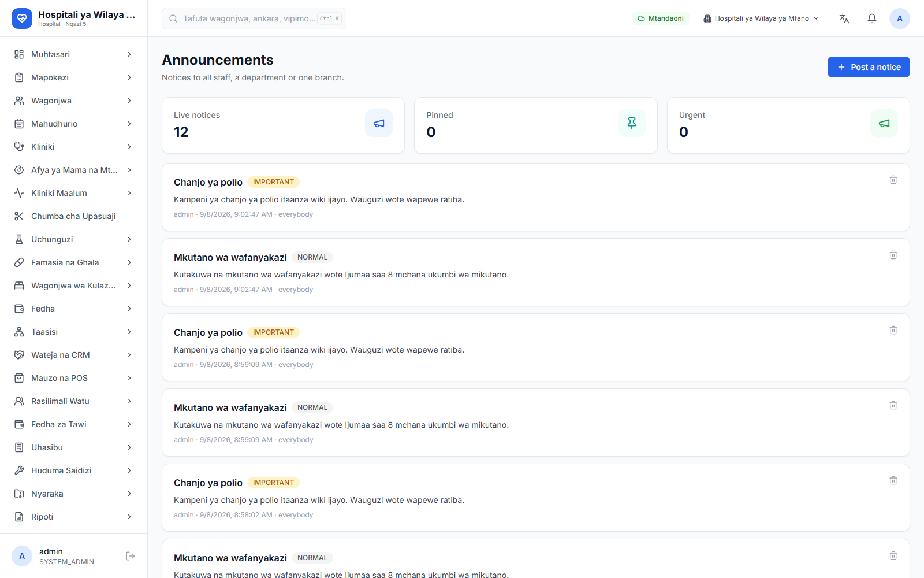Click the Mahudhurio calendar icon
Viewport: 924px width, 578px height.
[19, 124]
